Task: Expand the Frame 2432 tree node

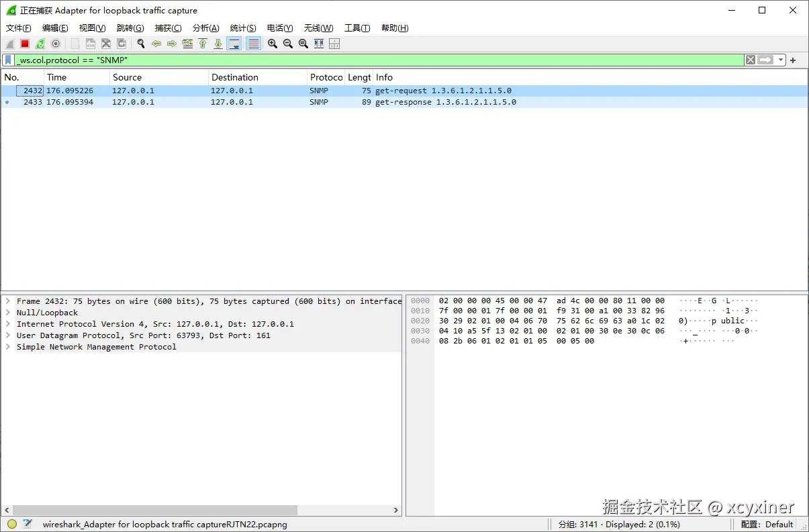Action: [8, 301]
